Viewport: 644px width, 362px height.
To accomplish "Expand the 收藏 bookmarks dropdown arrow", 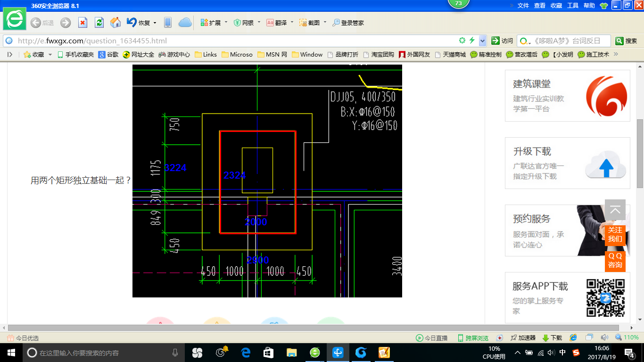I will 50,55.
